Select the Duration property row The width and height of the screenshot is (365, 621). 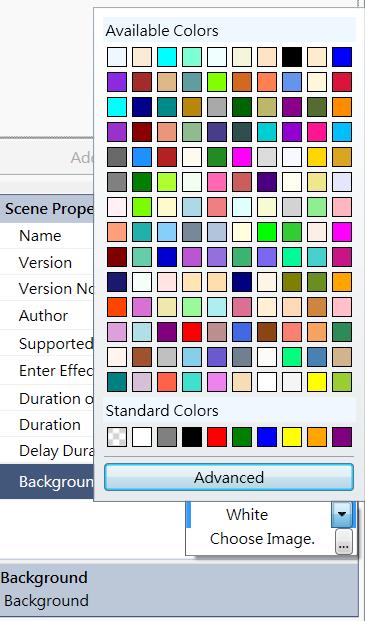[x=47, y=425]
